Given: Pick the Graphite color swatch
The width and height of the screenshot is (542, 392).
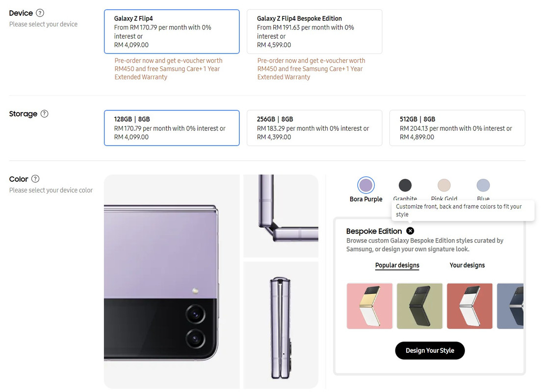Looking at the screenshot, I should pos(405,185).
